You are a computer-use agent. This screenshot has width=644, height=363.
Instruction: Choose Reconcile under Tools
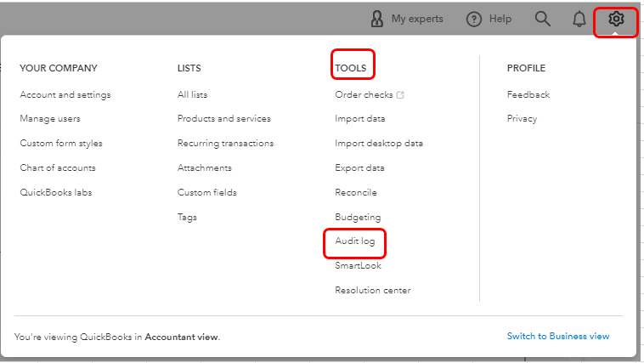[356, 193]
